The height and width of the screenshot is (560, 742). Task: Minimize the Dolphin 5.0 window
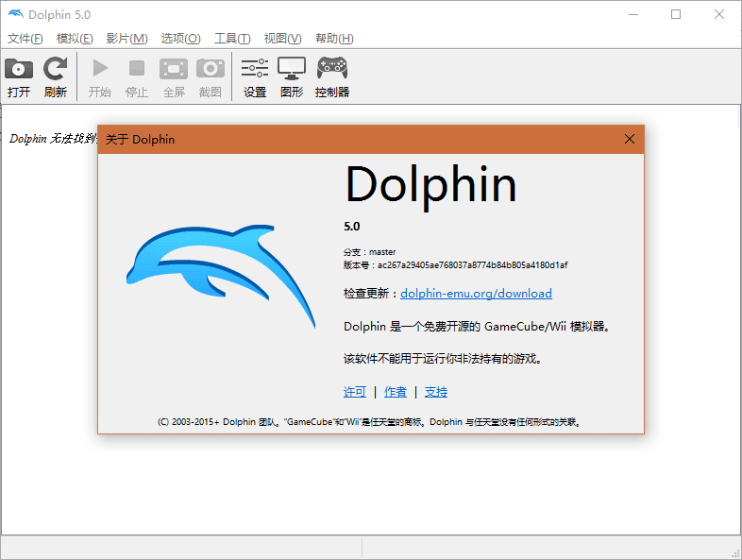[x=633, y=14]
